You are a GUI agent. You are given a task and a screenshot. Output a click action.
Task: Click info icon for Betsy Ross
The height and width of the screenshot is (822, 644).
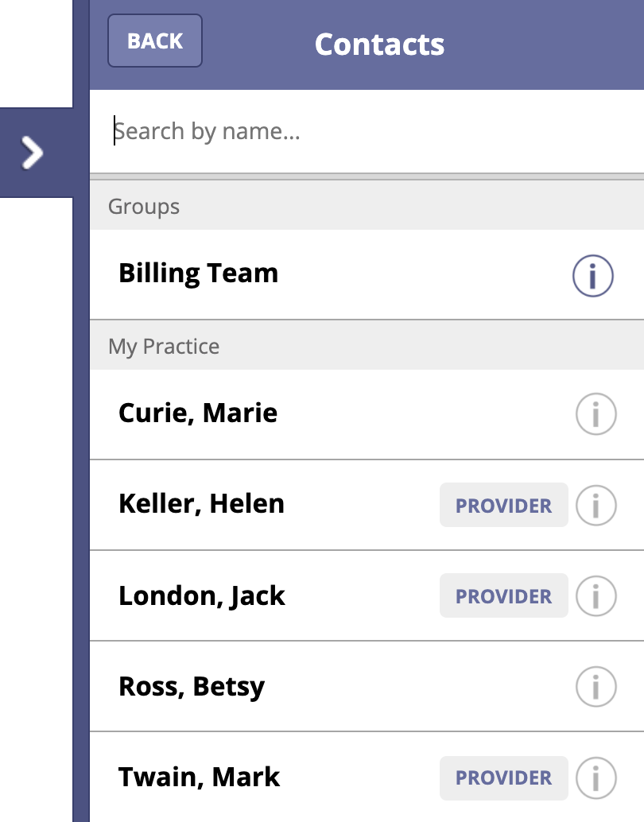pos(596,687)
